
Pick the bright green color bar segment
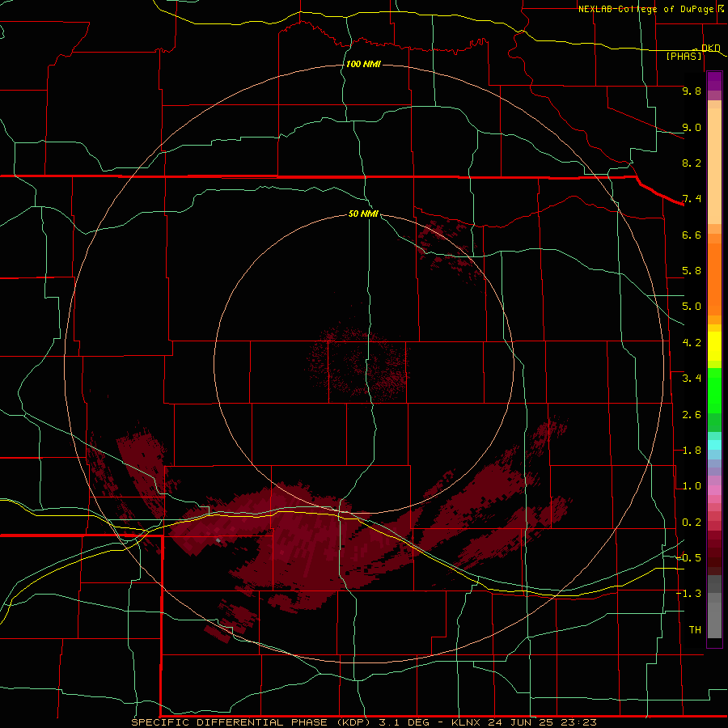714,391
